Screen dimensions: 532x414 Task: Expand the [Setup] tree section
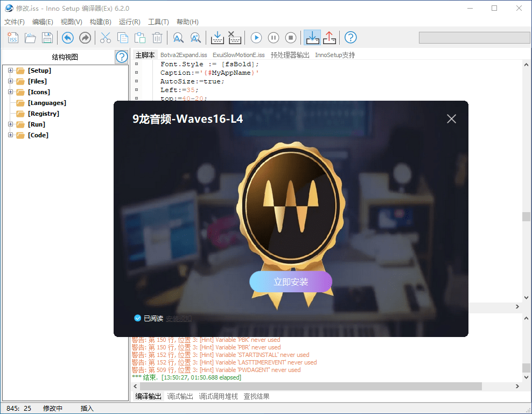[x=11, y=70]
